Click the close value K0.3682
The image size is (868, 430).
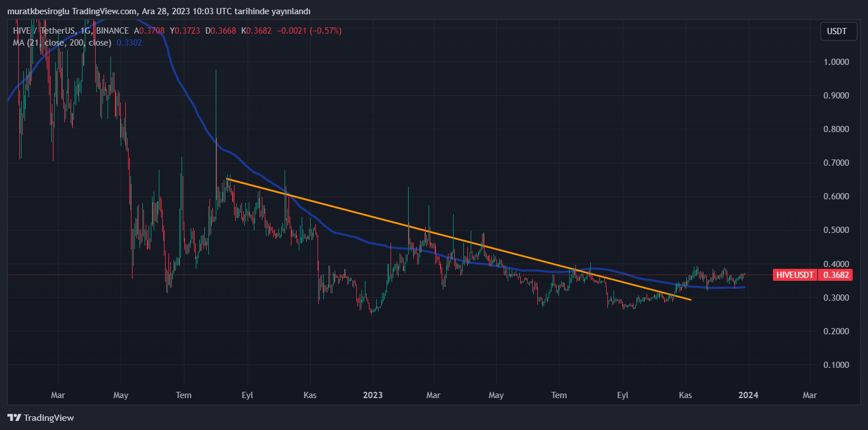258,30
